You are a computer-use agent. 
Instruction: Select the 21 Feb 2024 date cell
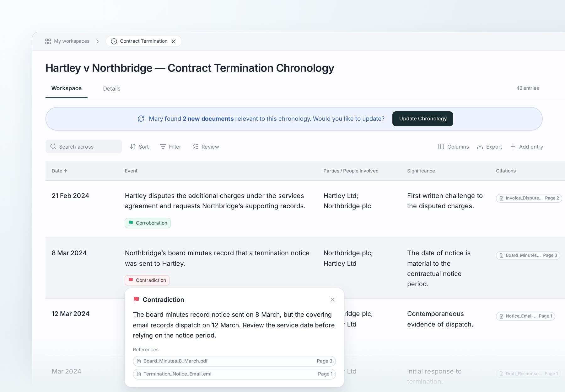coord(70,196)
